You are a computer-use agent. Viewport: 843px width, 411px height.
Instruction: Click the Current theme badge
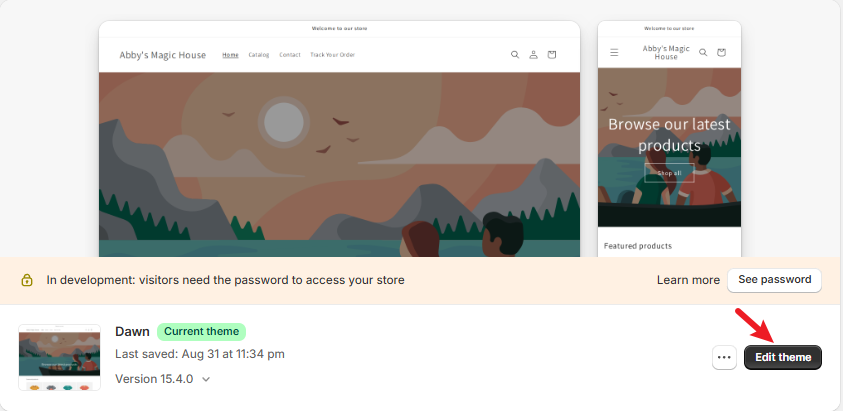point(201,332)
